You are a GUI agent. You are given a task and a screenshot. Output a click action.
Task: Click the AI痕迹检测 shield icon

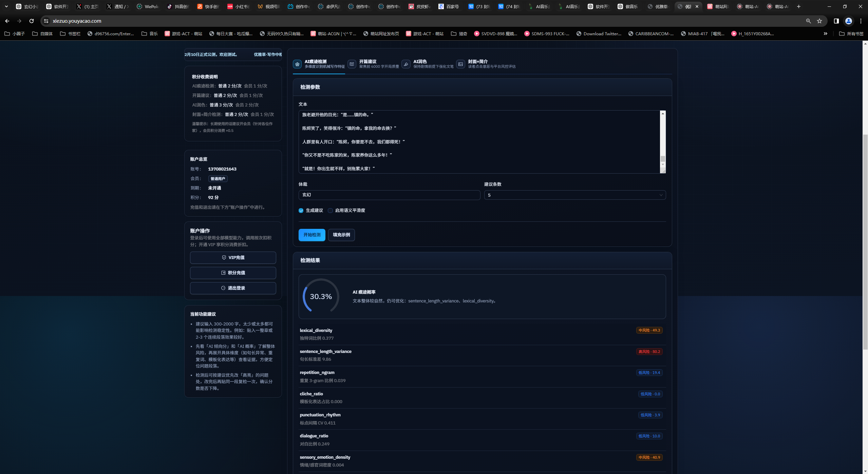pyautogui.click(x=297, y=64)
